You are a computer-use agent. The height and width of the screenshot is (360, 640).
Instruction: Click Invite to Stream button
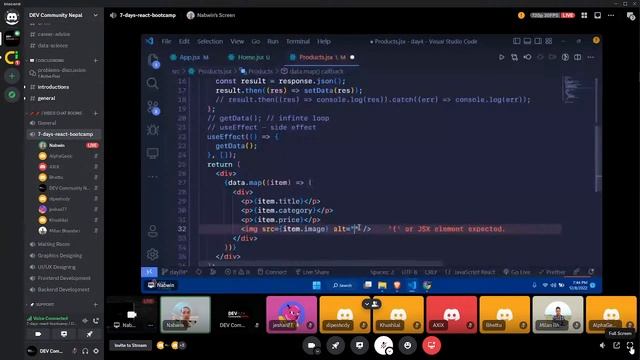coord(131,345)
